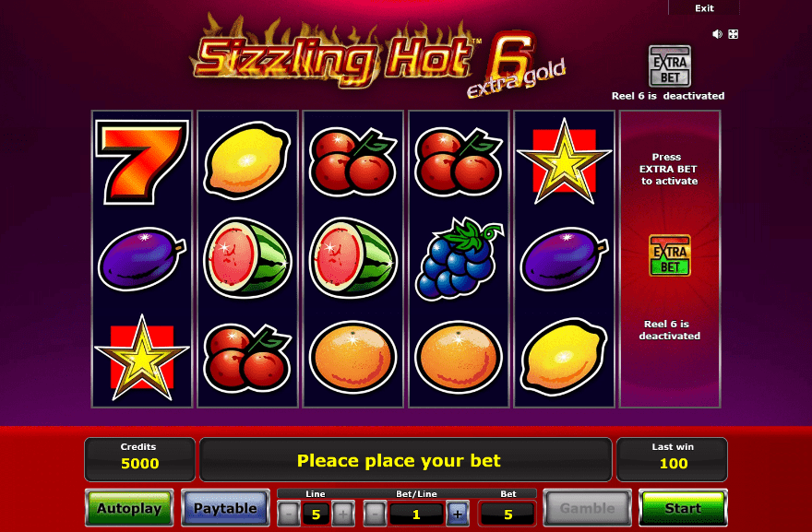Click the watermelon symbol on reel three
812x532 pixels.
[352, 258]
